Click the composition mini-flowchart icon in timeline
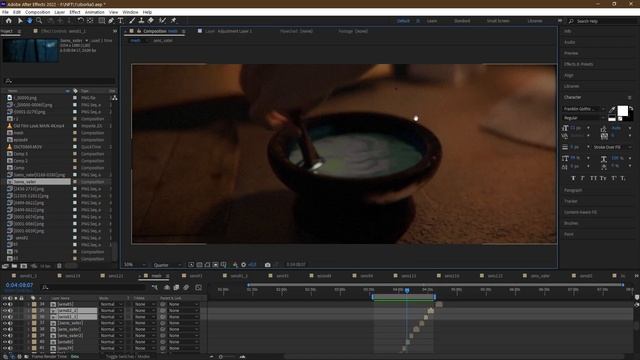The image size is (640, 360). 155,287
